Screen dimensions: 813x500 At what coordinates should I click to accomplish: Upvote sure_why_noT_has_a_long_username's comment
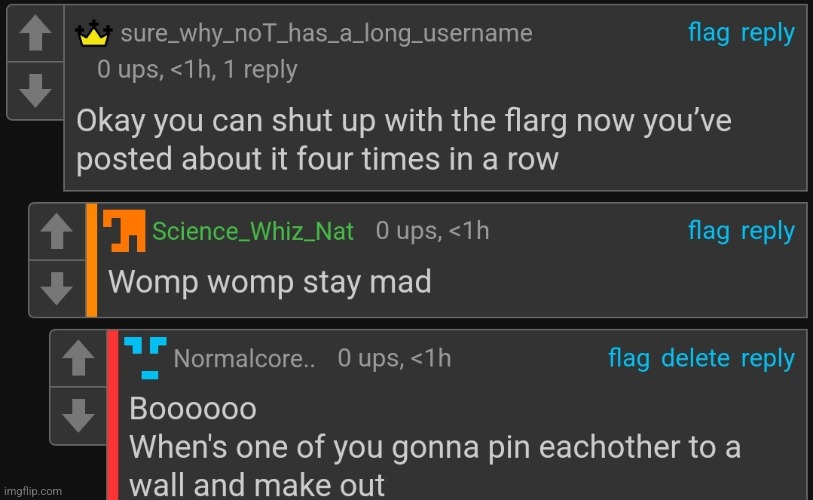(x=35, y=33)
